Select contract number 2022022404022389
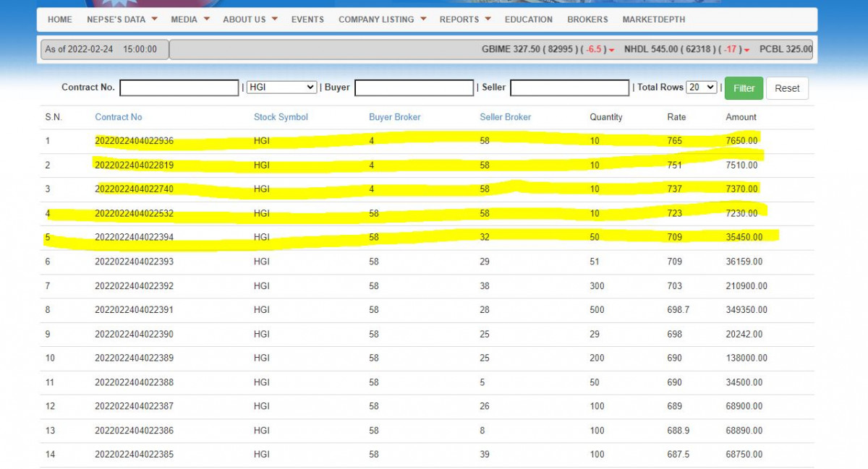This screenshot has width=868, height=469. pos(134,358)
